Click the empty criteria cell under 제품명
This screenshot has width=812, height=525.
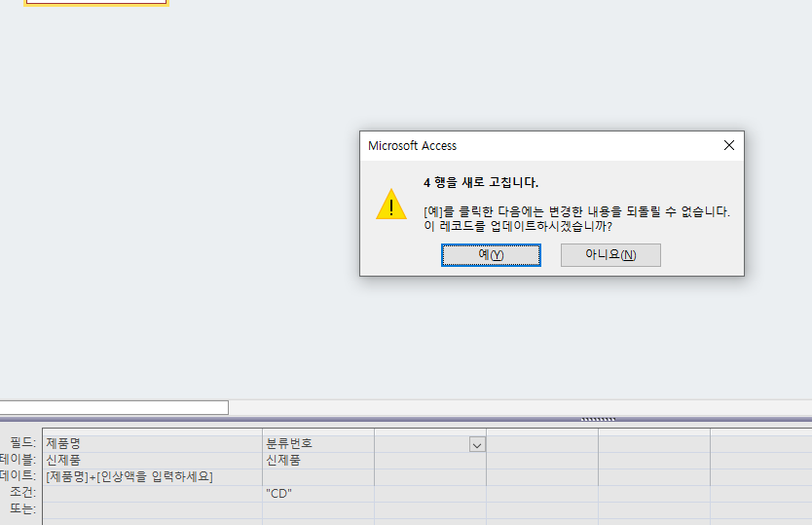coord(153,493)
